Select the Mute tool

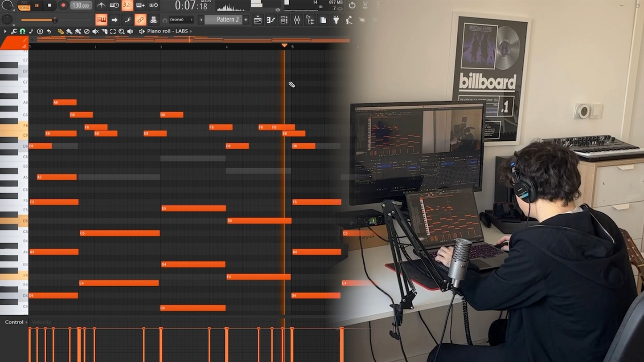tap(95, 32)
